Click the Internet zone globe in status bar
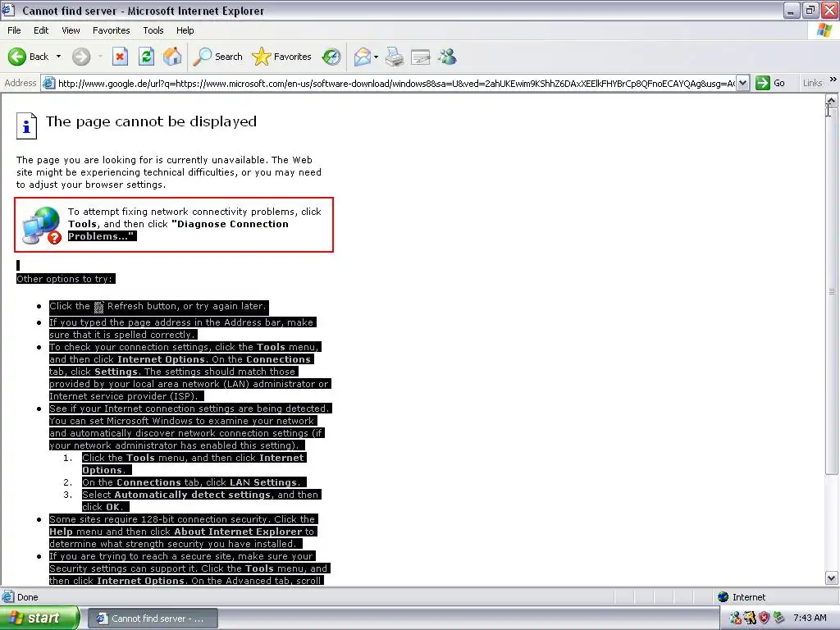Viewport: 840px width, 630px height. pos(724,597)
